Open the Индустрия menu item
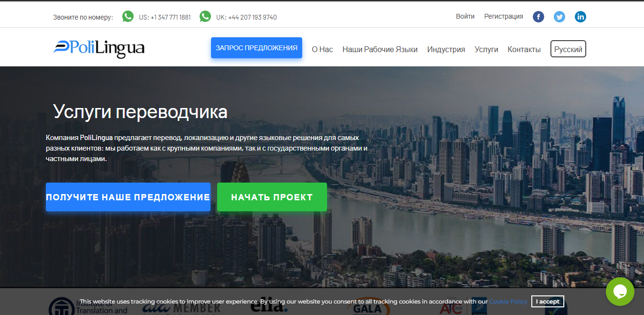644x315 pixels. pyautogui.click(x=446, y=49)
